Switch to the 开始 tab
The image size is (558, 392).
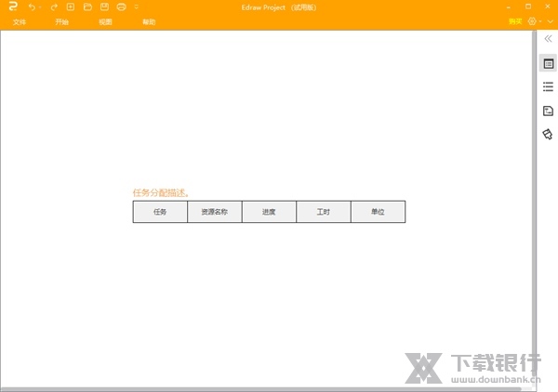(61, 22)
